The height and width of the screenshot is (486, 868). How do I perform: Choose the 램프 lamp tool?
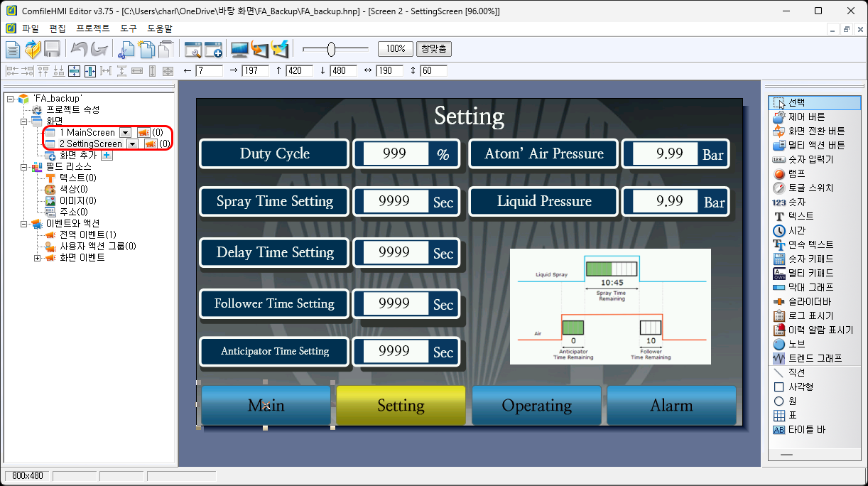[814, 173]
